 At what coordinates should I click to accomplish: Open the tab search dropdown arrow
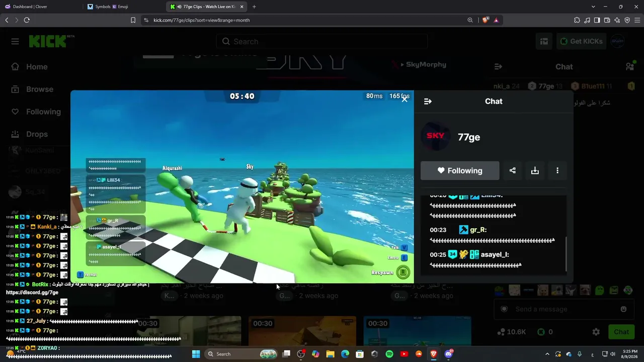click(593, 7)
